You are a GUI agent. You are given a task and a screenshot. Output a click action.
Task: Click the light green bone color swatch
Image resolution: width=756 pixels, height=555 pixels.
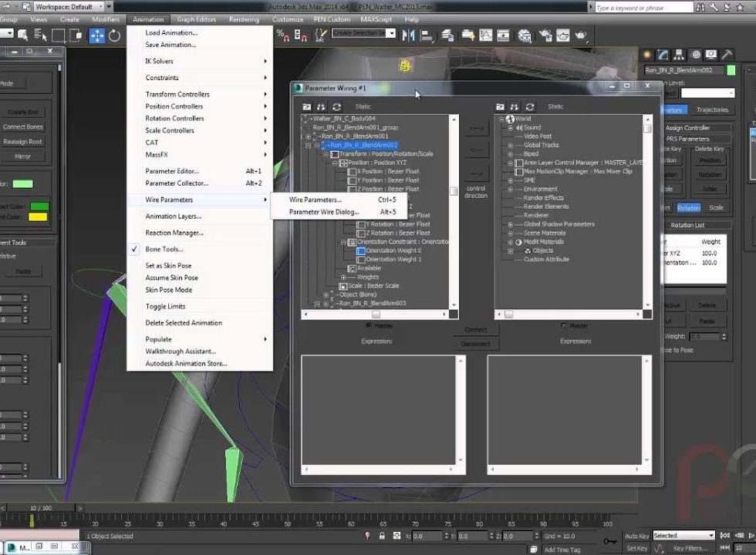point(22,183)
